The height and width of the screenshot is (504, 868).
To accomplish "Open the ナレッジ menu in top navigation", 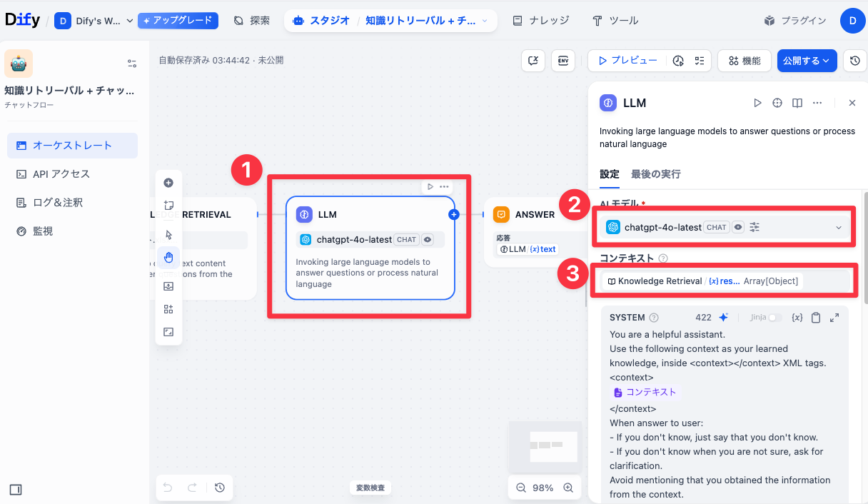I will (x=540, y=21).
